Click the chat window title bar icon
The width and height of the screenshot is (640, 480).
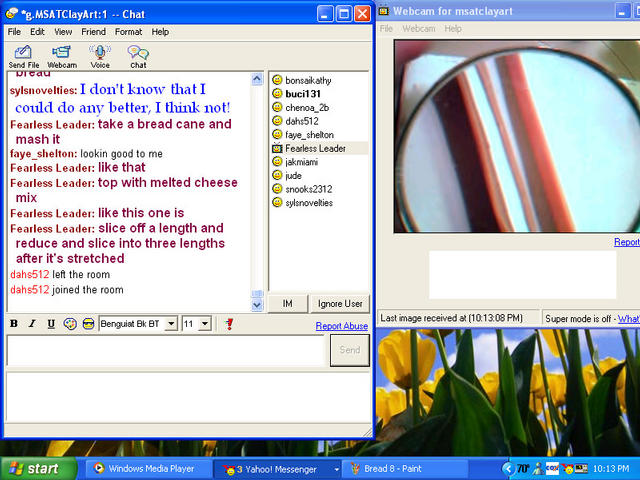[12, 14]
